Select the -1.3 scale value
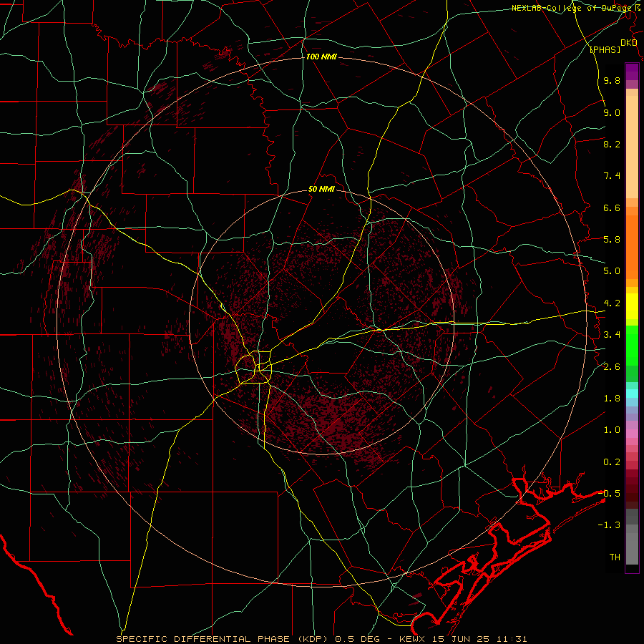644x644 pixels. 609,525
